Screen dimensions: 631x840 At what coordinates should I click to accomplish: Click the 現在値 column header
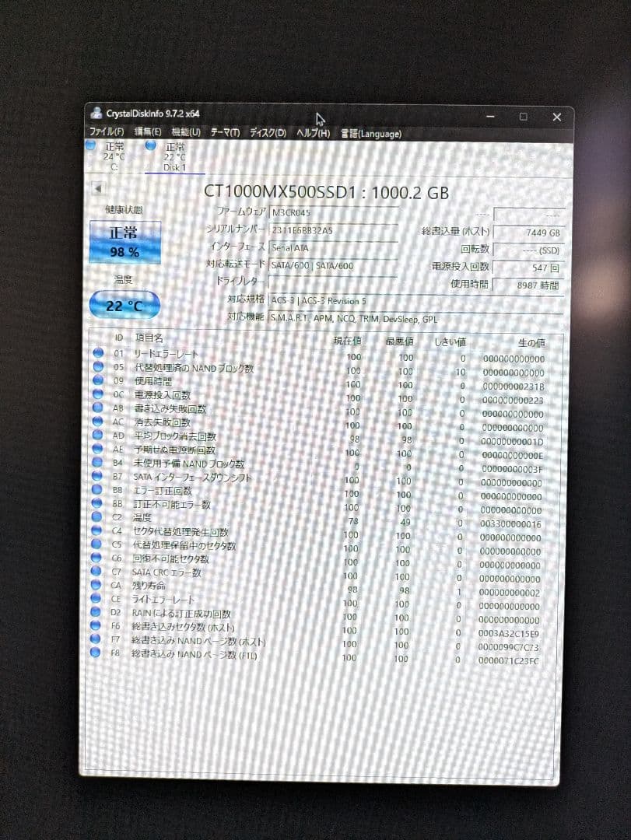tap(347, 341)
